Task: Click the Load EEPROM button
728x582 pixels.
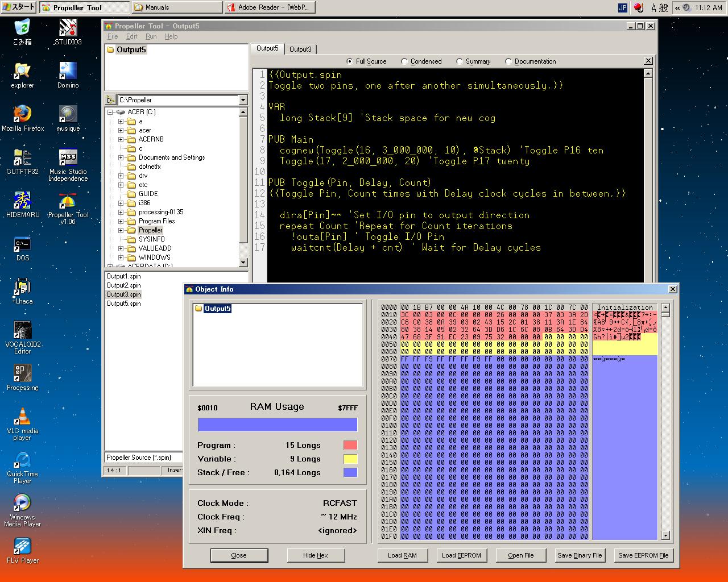Action: tap(461, 555)
